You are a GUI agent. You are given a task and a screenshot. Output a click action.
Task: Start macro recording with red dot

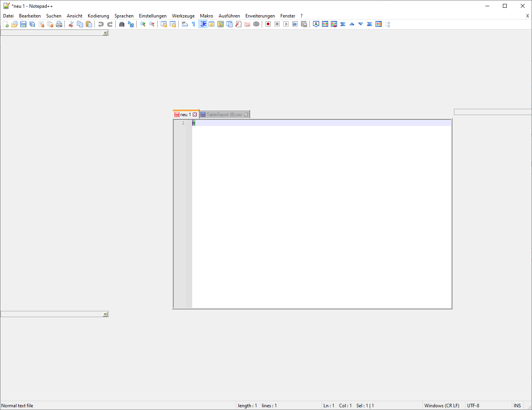pos(268,24)
